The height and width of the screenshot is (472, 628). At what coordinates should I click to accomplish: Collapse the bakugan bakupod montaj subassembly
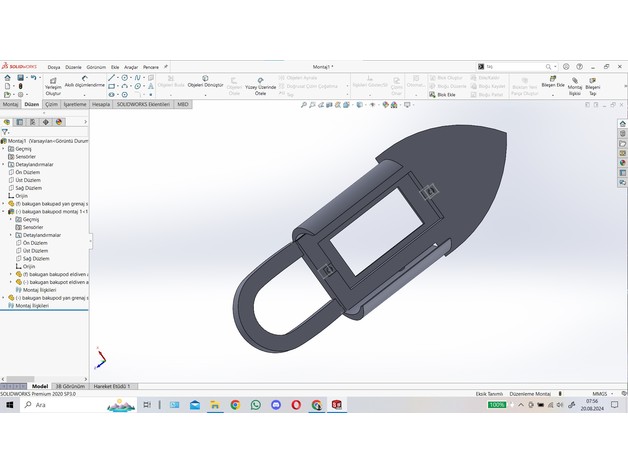tap(4, 212)
